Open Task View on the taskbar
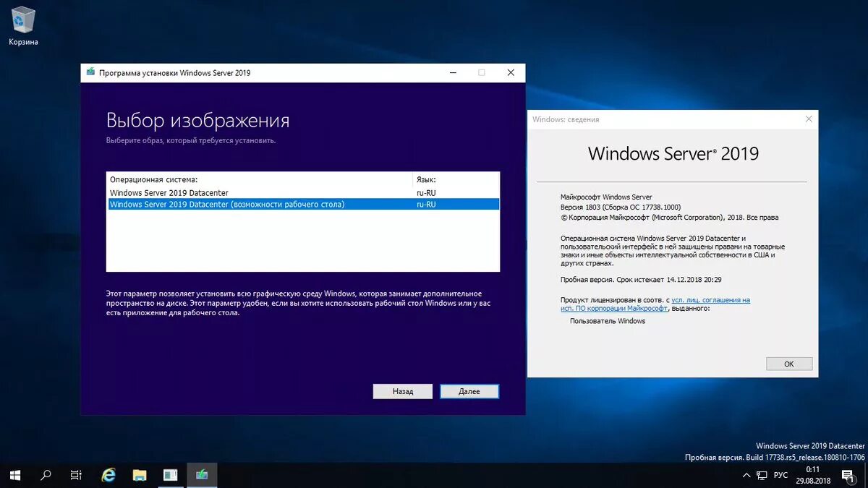The image size is (868, 488). pyautogui.click(x=76, y=475)
